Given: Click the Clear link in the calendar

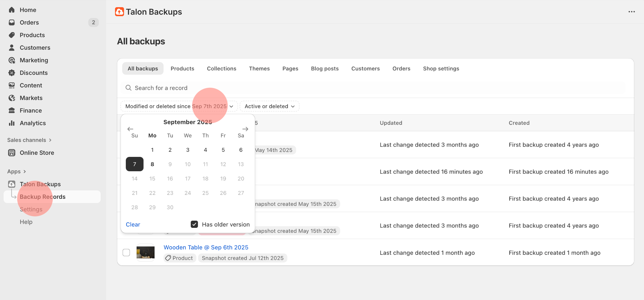Looking at the screenshot, I should point(133,224).
